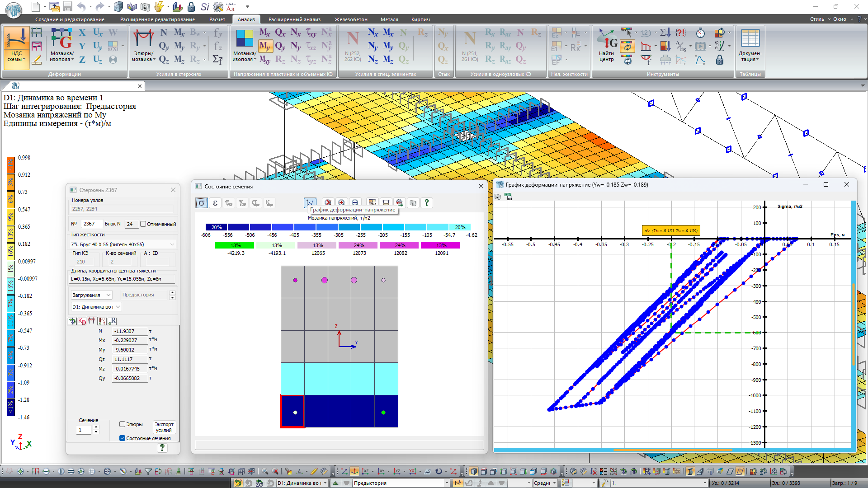Select the НДС схемы deformation icon
This screenshot has height=488, width=868.
pyautogui.click(x=17, y=47)
